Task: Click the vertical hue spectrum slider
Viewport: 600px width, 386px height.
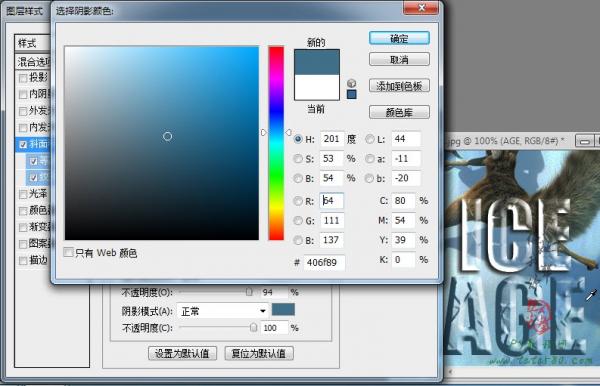Action: tap(276, 143)
